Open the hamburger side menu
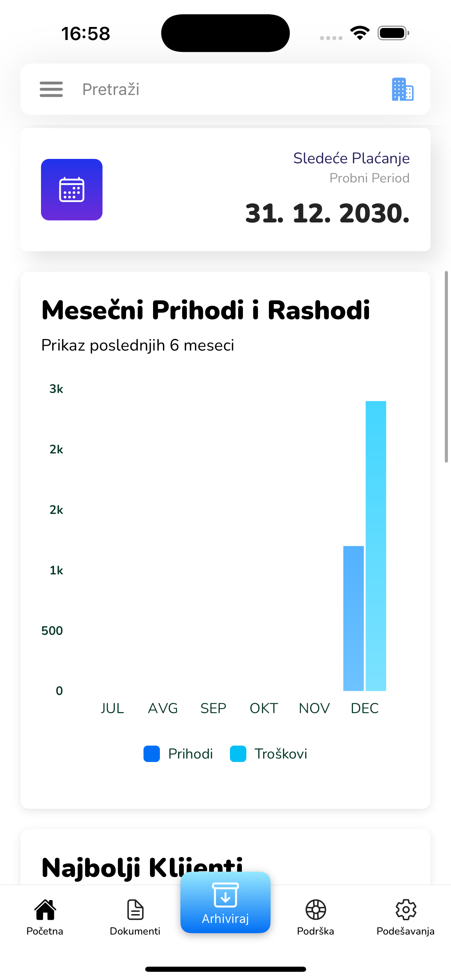The height and width of the screenshot is (980, 451). click(x=51, y=90)
